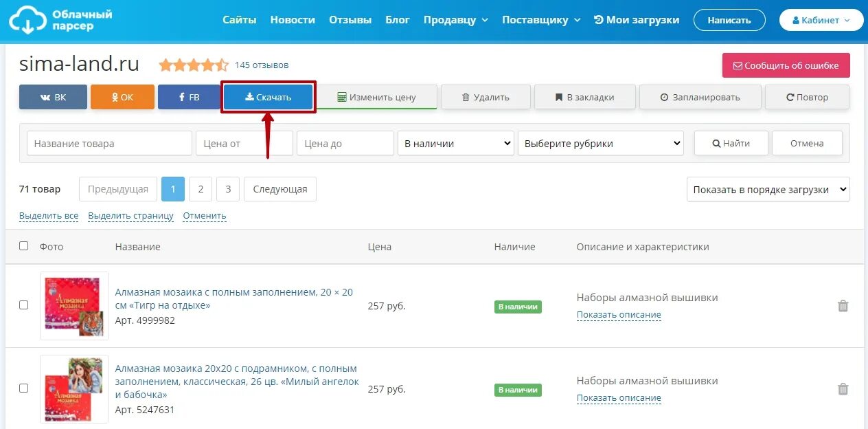Add to bookmarks with В закладки
The height and width of the screenshot is (429, 868).
click(584, 97)
